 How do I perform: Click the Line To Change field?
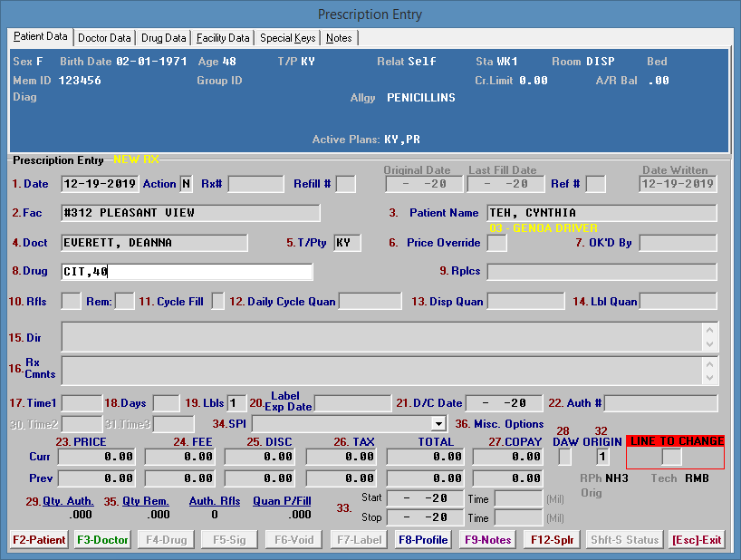click(671, 457)
